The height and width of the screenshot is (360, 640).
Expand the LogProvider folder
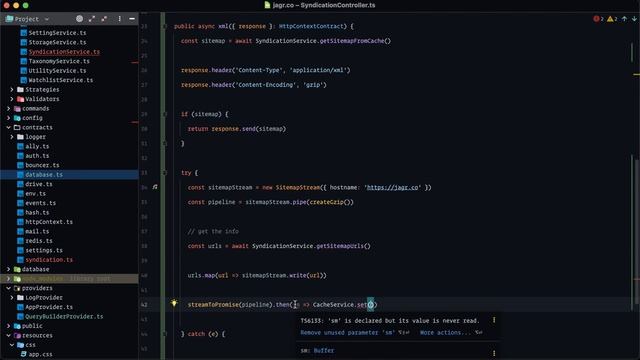point(12,298)
